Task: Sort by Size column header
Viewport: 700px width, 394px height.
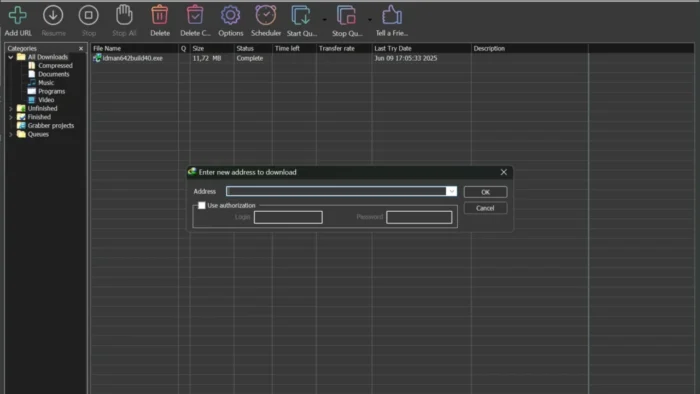Action: (x=212, y=48)
